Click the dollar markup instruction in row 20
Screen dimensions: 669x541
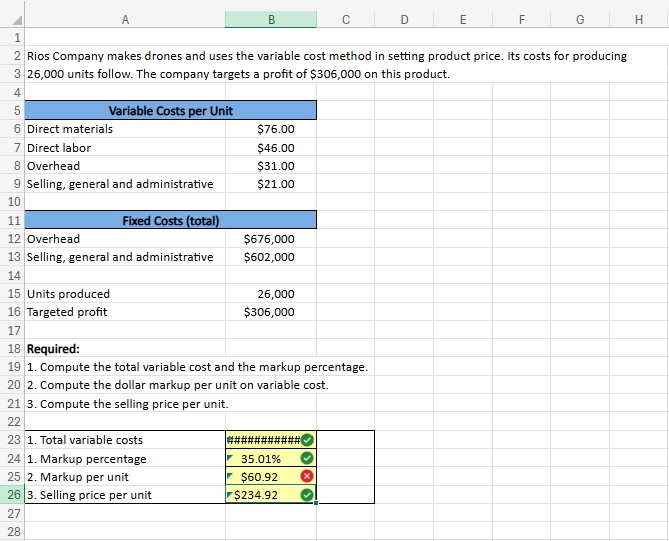pos(177,385)
